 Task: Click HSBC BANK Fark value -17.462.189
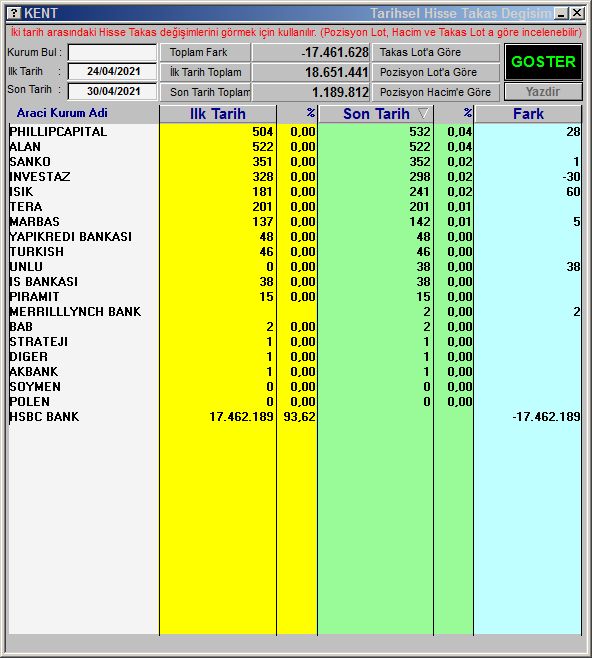point(546,417)
